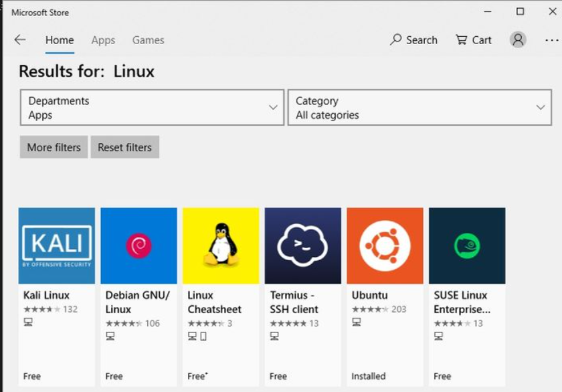Viewport: 562px width, 392px height.
Task: Click the PC device icon under SUSE
Action: pyautogui.click(x=439, y=336)
